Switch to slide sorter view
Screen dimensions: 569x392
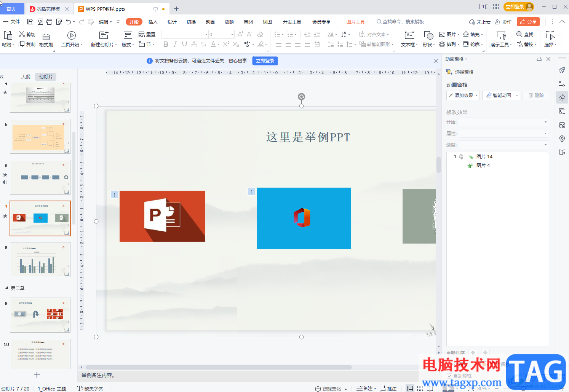[x=420, y=389]
